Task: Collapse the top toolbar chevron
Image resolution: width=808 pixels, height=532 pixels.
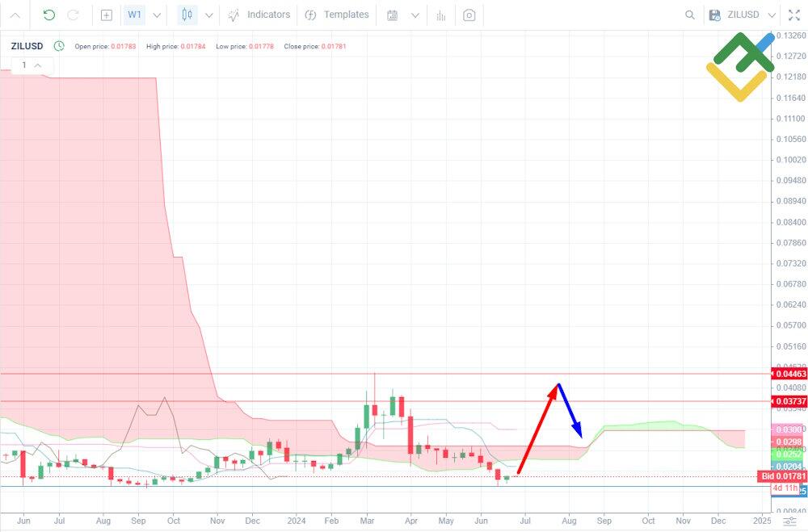Action: tap(15, 15)
